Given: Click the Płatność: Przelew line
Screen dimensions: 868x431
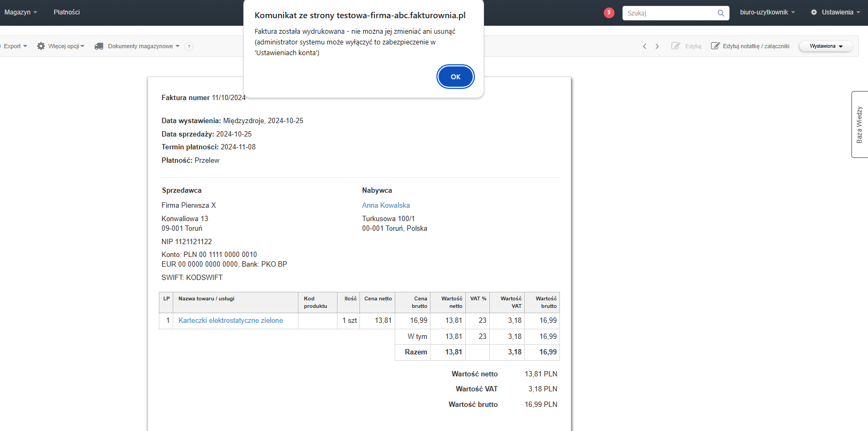Looking at the screenshot, I should click(190, 160).
